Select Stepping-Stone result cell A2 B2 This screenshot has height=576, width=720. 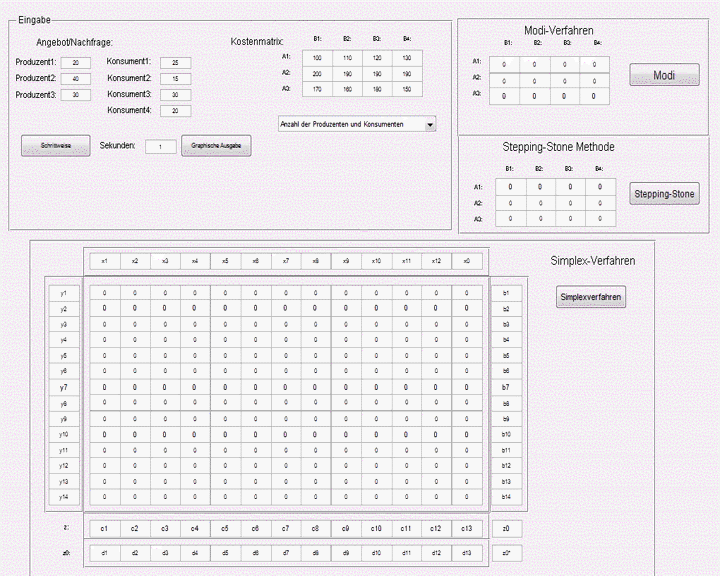540,203
